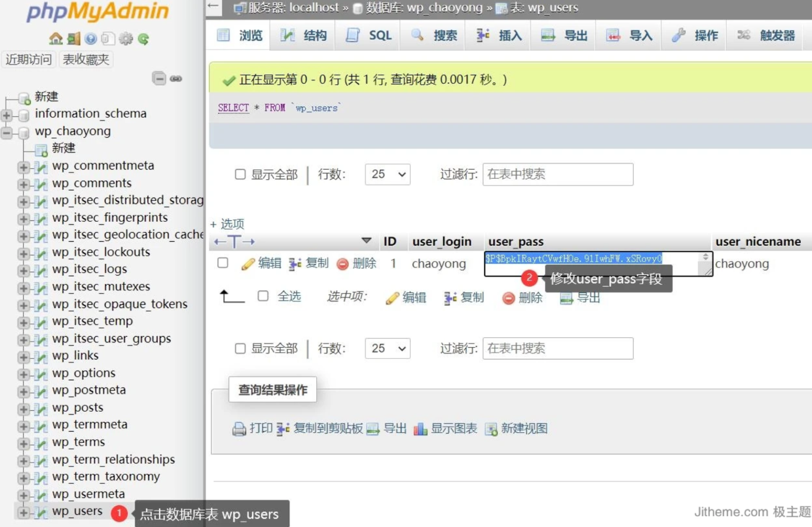Expand the information_schema database node

[7, 115]
